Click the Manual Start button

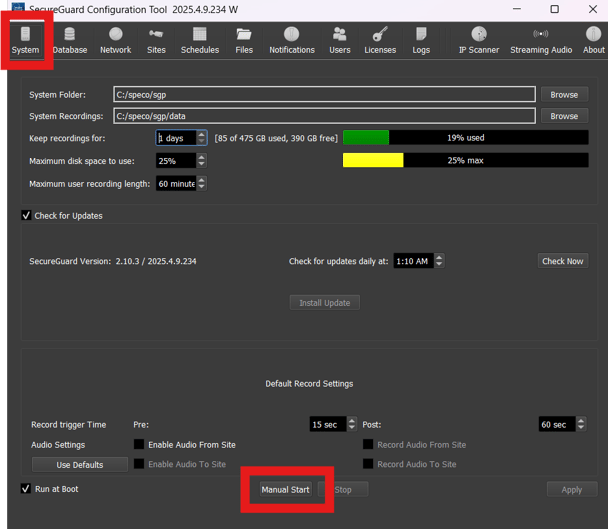[285, 489]
